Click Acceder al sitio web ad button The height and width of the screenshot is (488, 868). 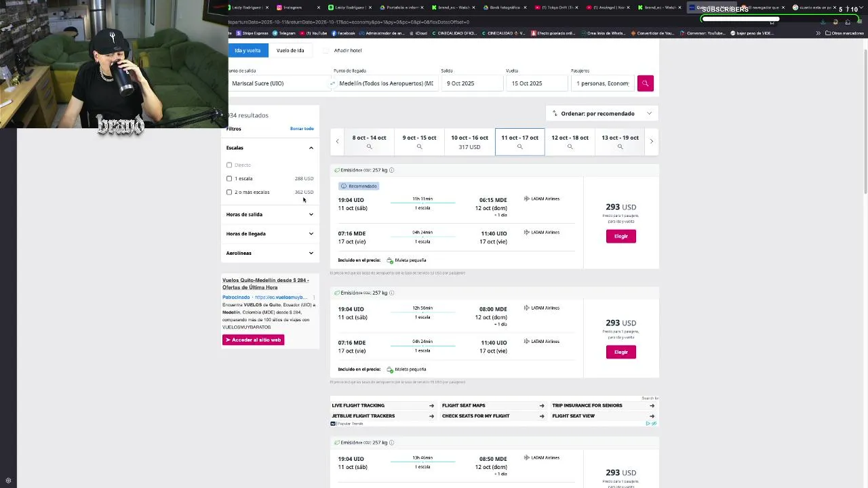(253, 340)
